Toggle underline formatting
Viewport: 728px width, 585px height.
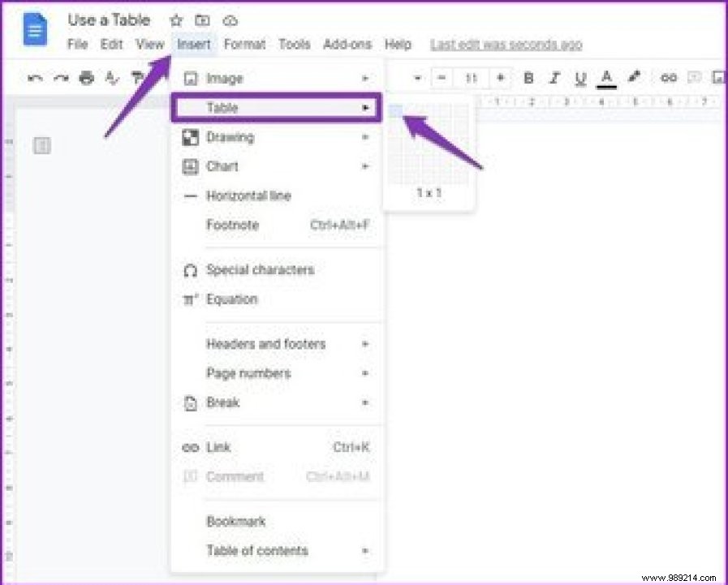coord(579,78)
